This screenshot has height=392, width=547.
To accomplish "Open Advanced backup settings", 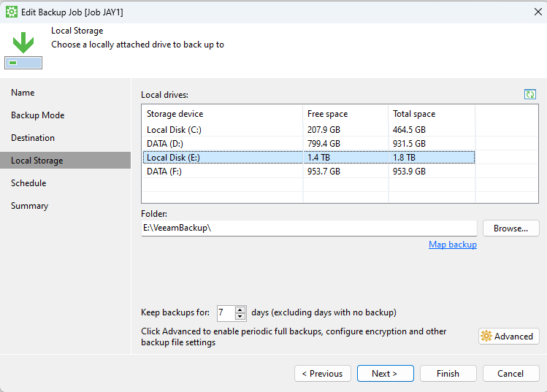I will (x=508, y=337).
